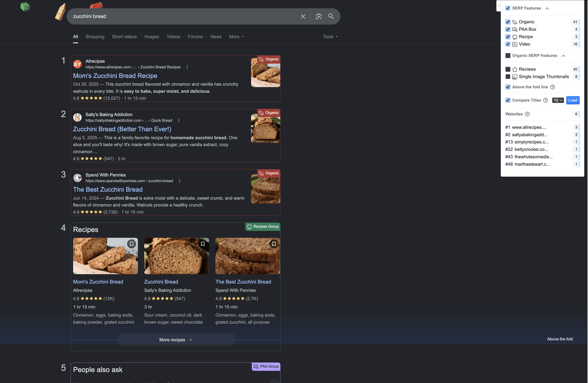
Task: Click the Recipe chef hat icon in the side panel
Action: (515, 37)
